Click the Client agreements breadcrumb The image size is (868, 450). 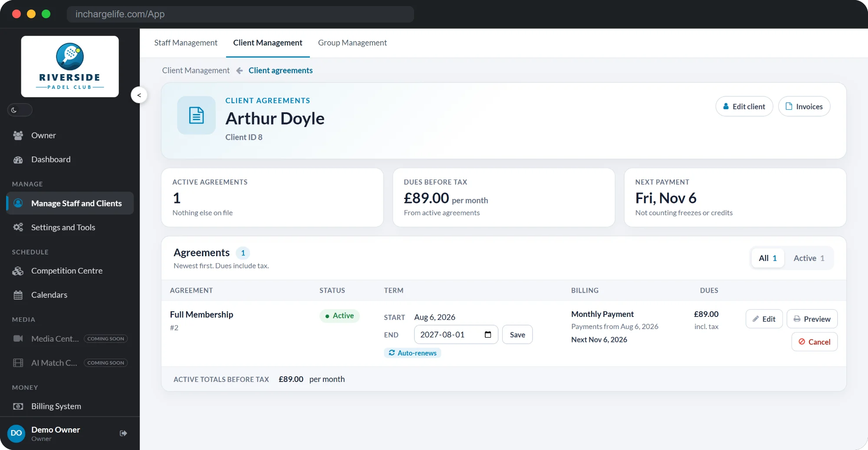point(280,71)
